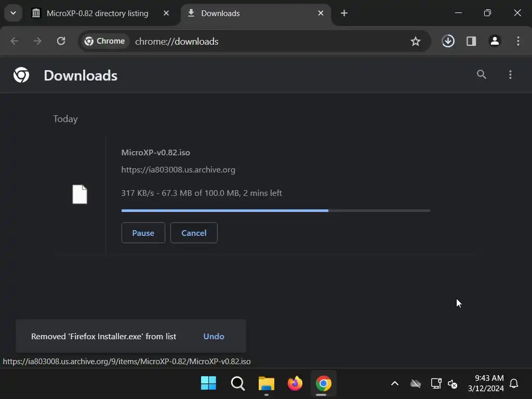
Task: Open the tab search dropdown arrow
Action: [x=13, y=13]
